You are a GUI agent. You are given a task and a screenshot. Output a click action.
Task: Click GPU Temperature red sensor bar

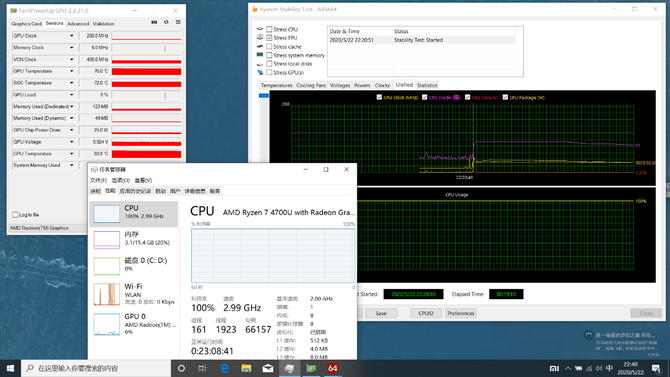coord(147,71)
